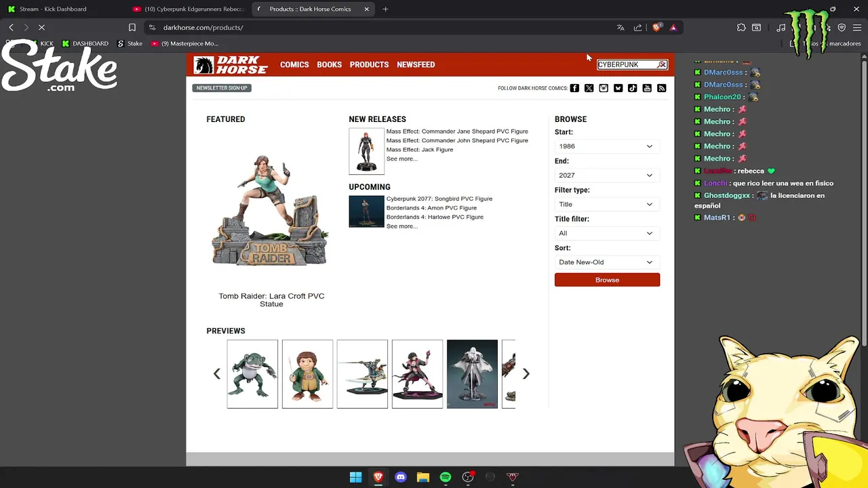Click the share page icon in address bar

[x=637, y=28]
